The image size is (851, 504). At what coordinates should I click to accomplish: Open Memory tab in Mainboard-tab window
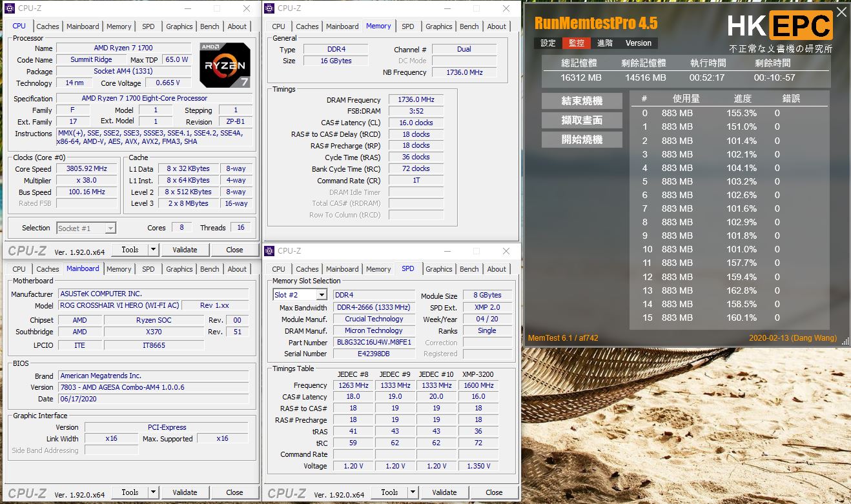[119, 269]
